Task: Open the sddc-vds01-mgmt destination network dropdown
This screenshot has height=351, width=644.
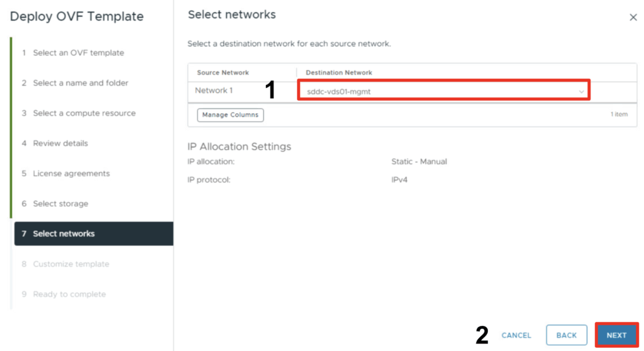Action: point(443,91)
